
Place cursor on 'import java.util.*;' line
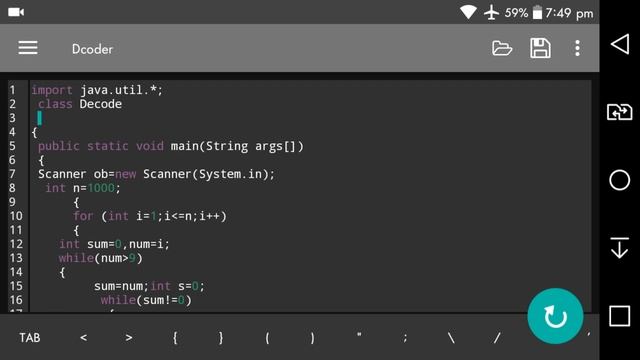coord(97,90)
